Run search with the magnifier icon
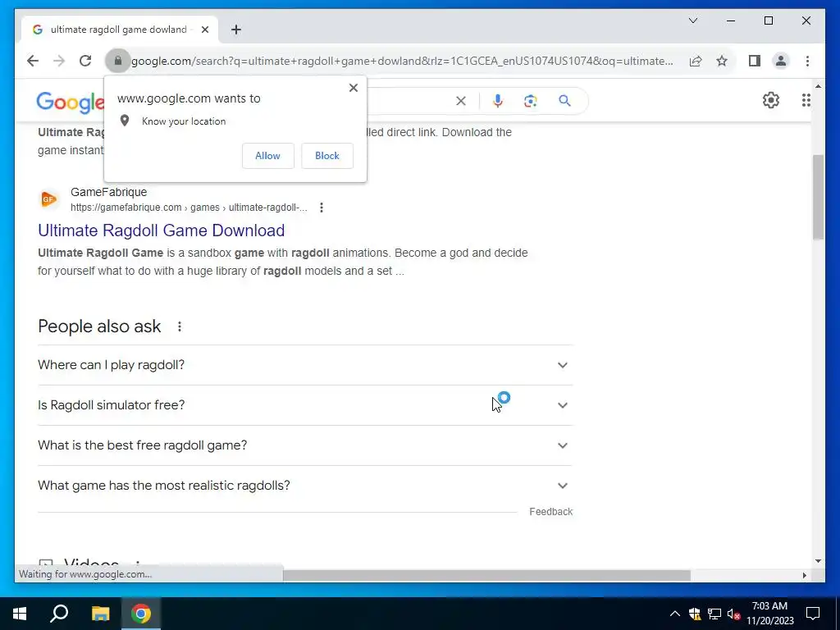The width and height of the screenshot is (840, 630). (x=564, y=101)
